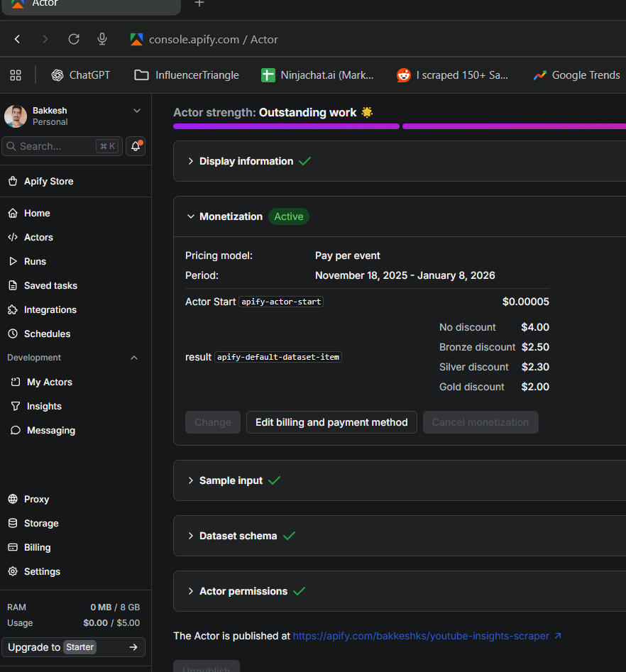Screen dimensions: 626x672
Task: Click the notifications bell icon
Action: 136,146
